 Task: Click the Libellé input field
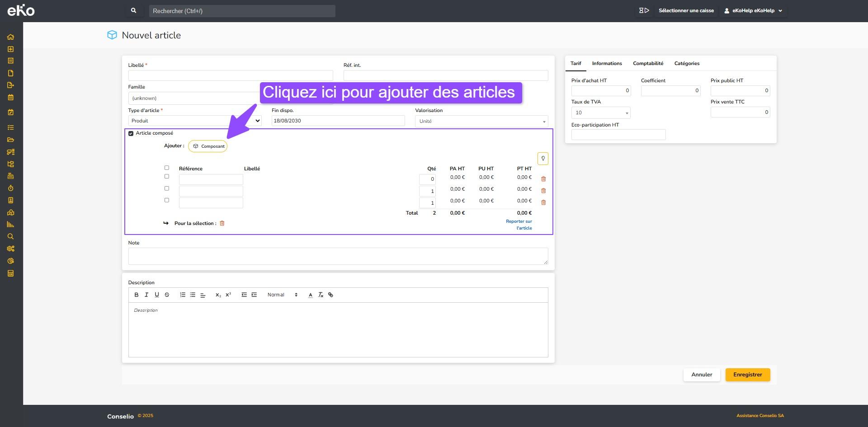[231, 75]
